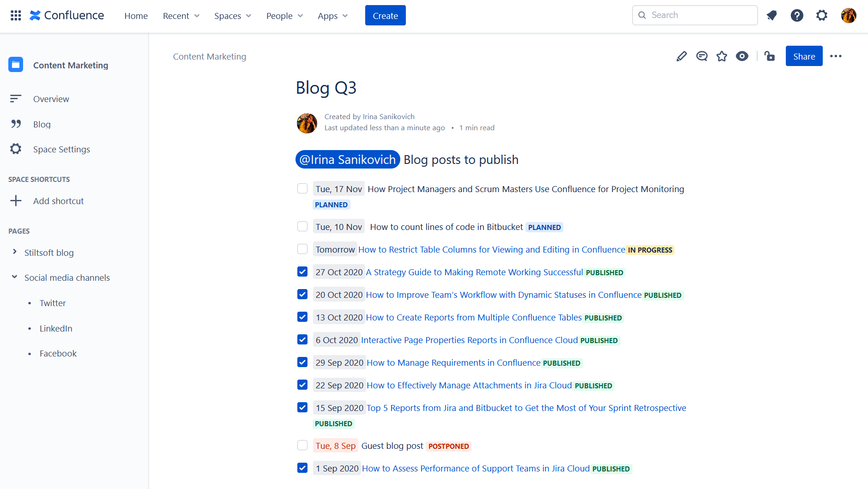This screenshot has width=868, height=489.
Task: Click the author avatar under Blog Q3
Action: tap(307, 123)
